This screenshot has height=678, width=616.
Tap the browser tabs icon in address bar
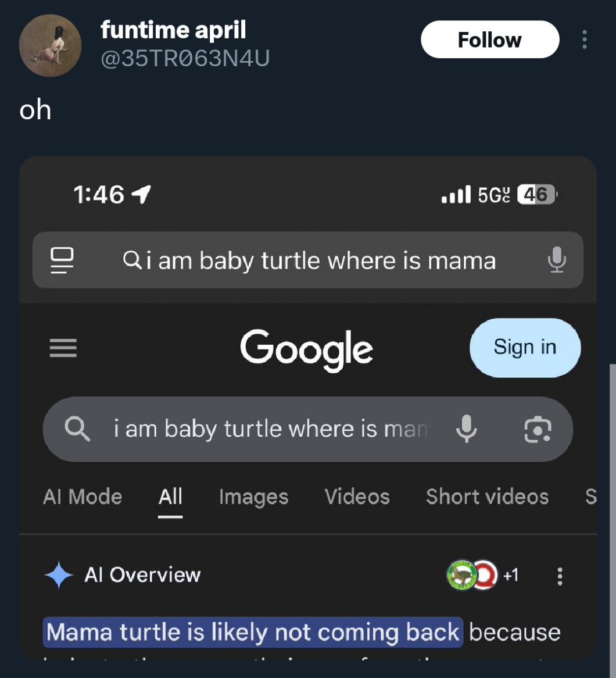[62, 260]
